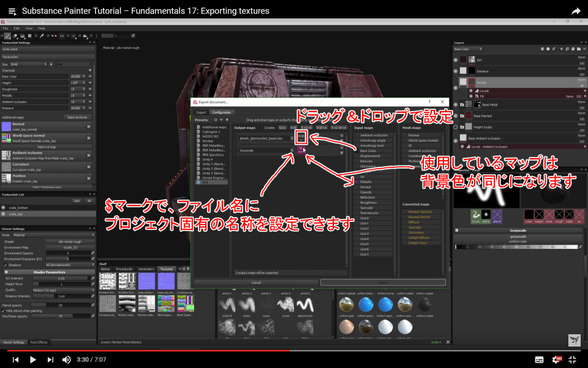Open the File menu
The height and width of the screenshot is (368, 588).
tap(6, 28)
